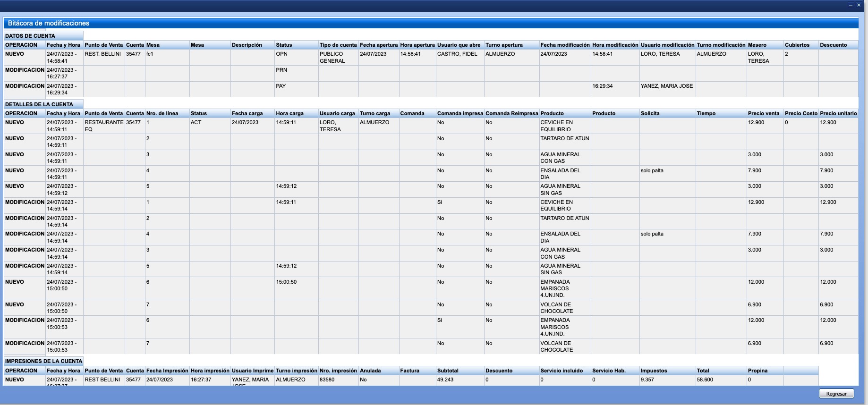The width and height of the screenshot is (868, 405).
Task: Click the 'Precio Costo' column header
Action: (801, 113)
